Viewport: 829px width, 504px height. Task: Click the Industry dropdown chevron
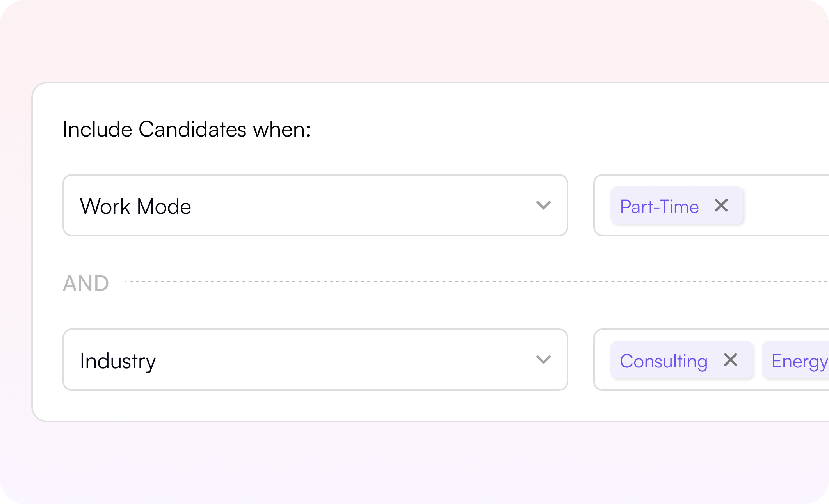tap(543, 360)
